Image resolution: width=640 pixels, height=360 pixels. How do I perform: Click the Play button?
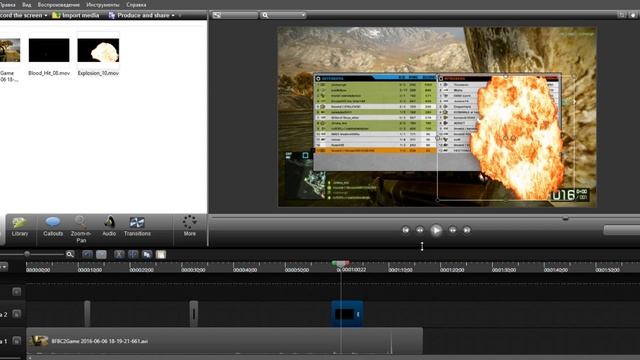click(436, 230)
